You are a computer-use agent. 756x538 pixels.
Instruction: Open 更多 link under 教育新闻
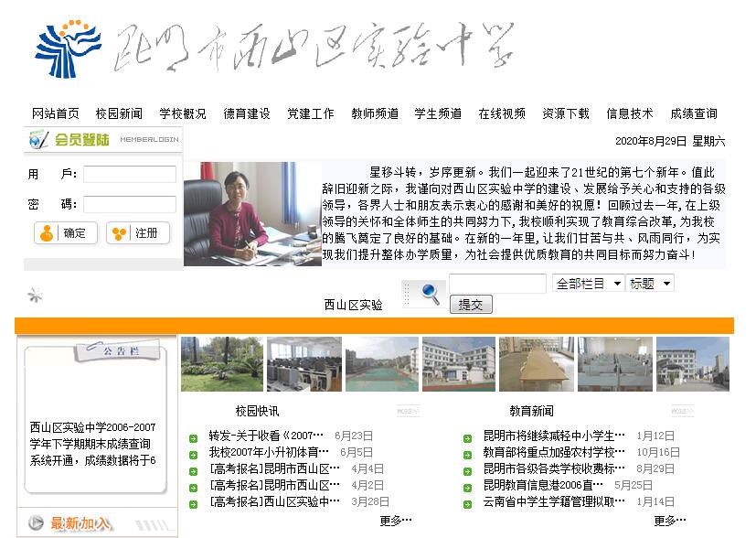click(670, 521)
